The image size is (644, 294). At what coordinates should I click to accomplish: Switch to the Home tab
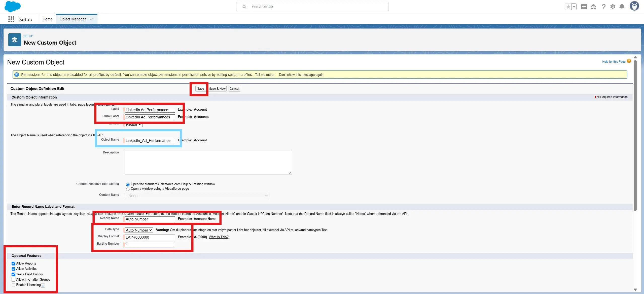point(48,19)
